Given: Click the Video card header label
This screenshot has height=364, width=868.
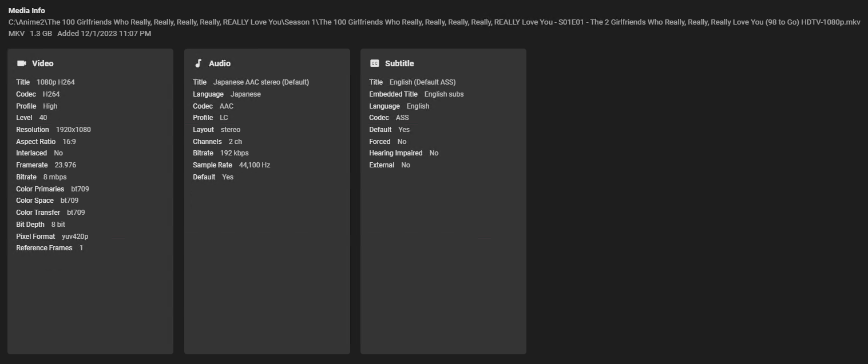Looking at the screenshot, I should [x=42, y=63].
